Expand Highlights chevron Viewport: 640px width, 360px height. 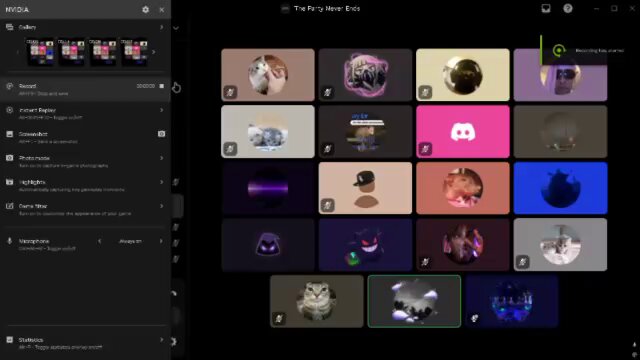162,182
